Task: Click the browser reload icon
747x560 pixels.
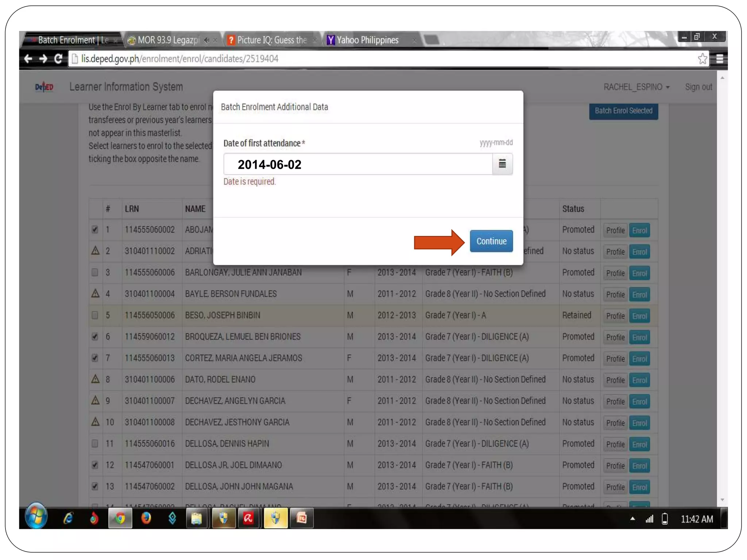Action: click(x=58, y=59)
